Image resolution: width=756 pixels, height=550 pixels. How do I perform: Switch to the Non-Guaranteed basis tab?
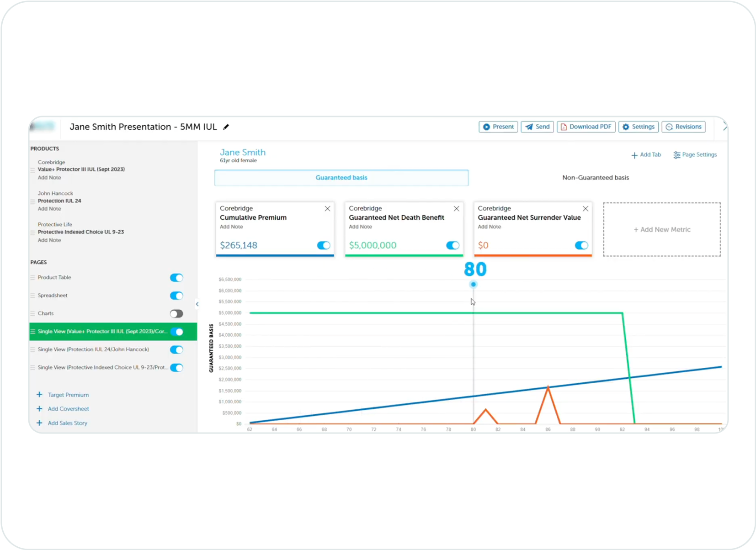tap(595, 178)
